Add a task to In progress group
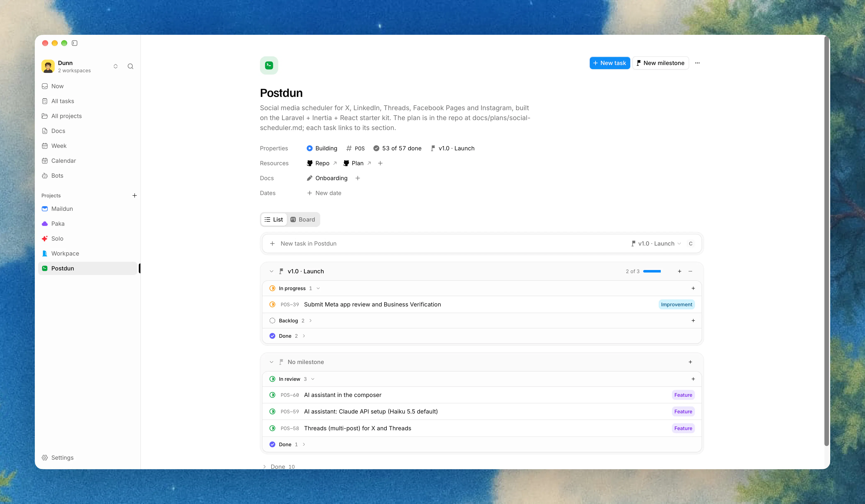Viewport: 865px width, 504px height. tap(693, 288)
